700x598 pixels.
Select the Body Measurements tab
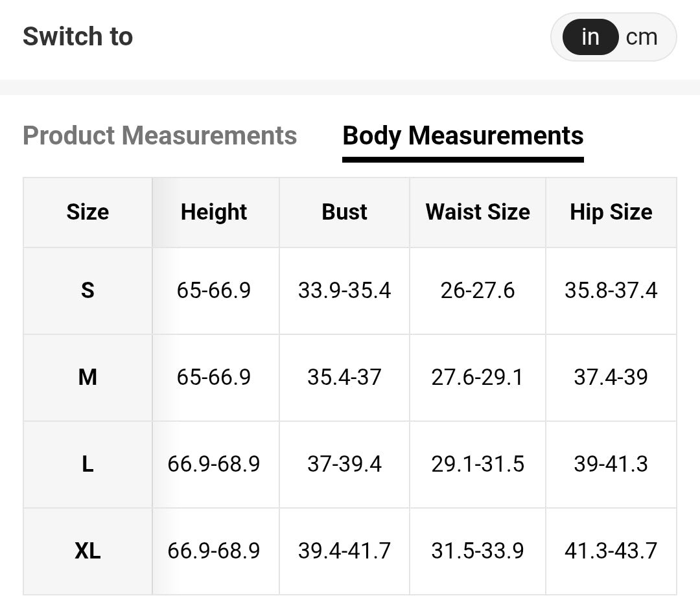coord(463,135)
